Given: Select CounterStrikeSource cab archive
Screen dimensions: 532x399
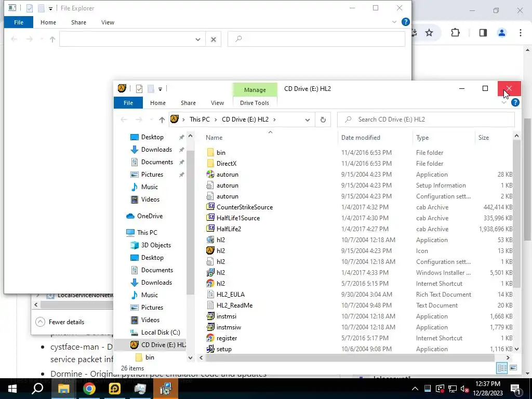Looking at the screenshot, I should pos(245,207).
